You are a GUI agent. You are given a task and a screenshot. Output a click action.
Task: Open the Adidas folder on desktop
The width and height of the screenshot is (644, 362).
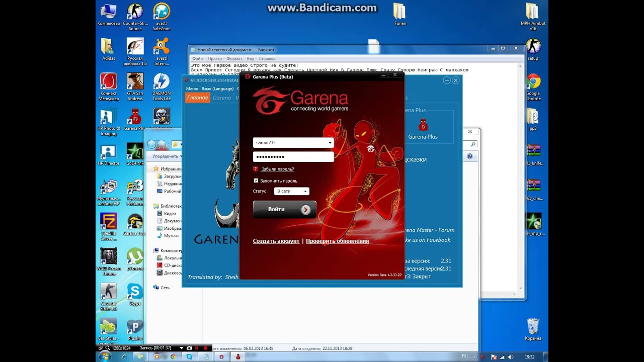109,49
